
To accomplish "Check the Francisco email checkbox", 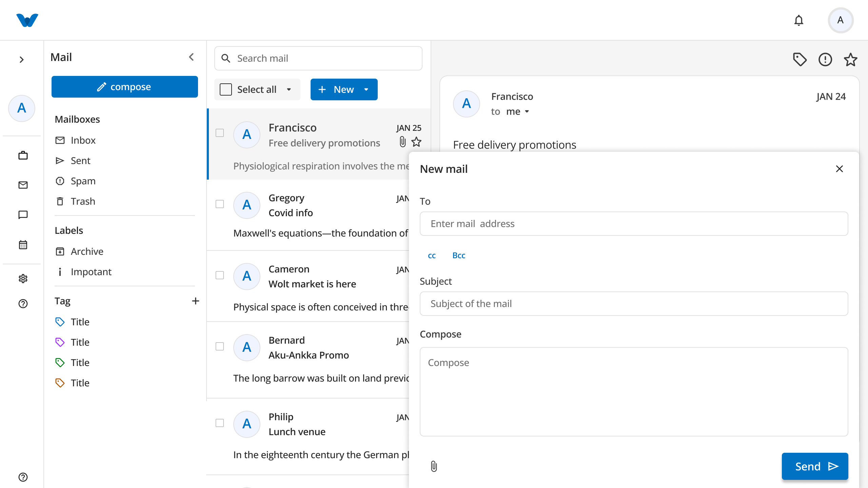I will pos(220,133).
